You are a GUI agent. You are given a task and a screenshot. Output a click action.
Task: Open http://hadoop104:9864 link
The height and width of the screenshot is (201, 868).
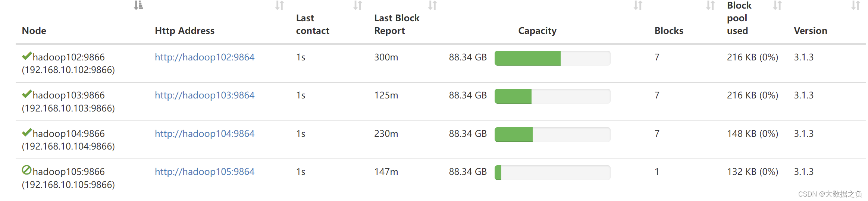pyautogui.click(x=204, y=134)
